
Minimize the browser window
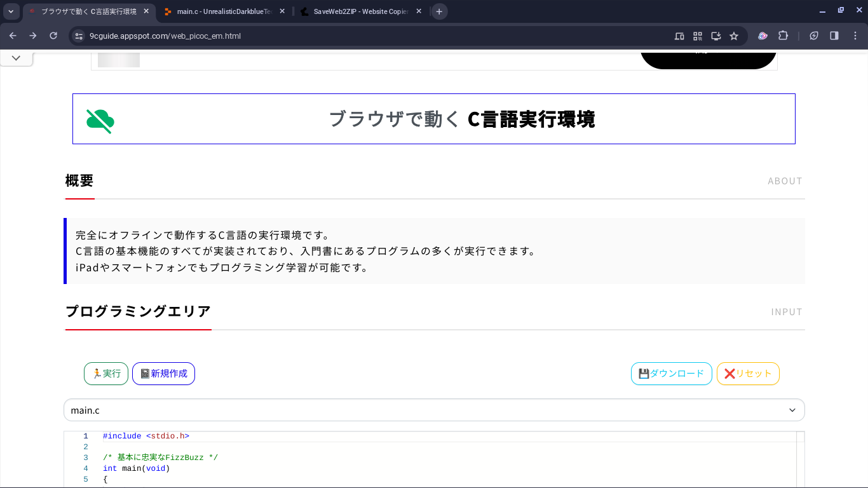pyautogui.click(x=823, y=11)
